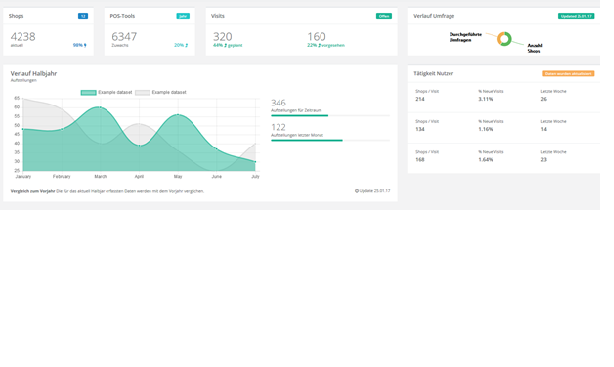Click the Jahr badge on POS-Tools card
Viewport: 614px width, 367px height.
(x=183, y=16)
